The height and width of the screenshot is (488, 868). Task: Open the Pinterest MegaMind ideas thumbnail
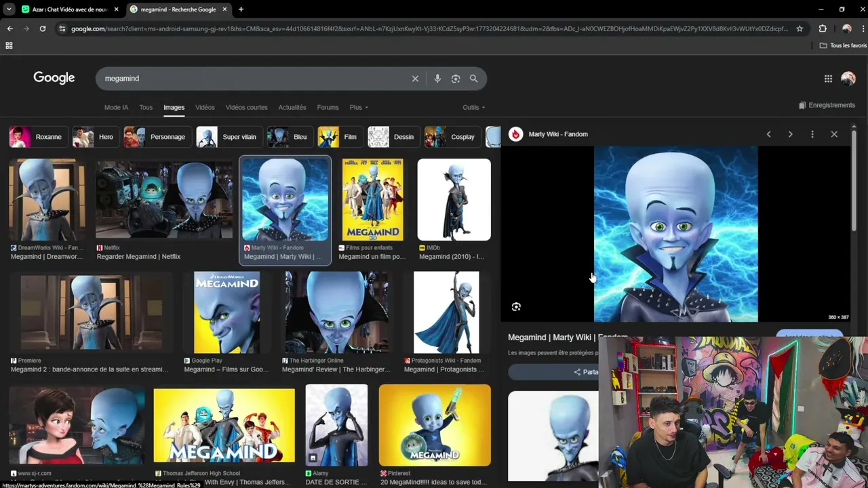(x=435, y=426)
